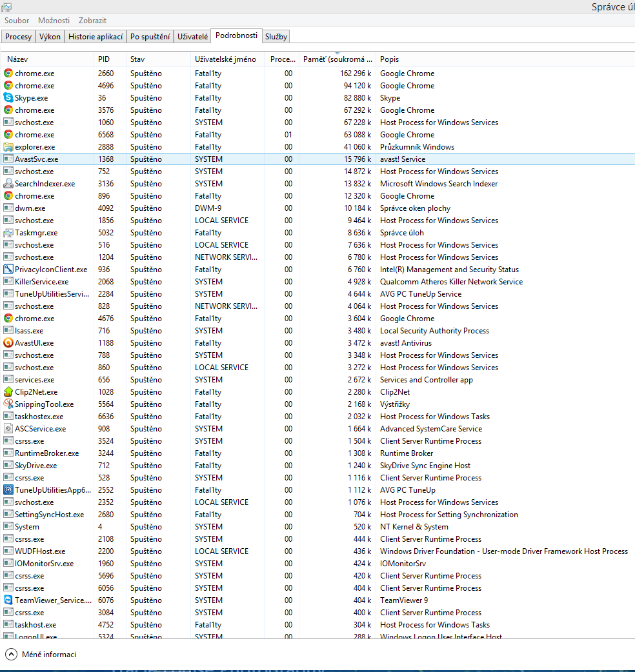Viewport: 635px width, 672px height.
Task: Click the System process icon
Action: tap(8, 527)
